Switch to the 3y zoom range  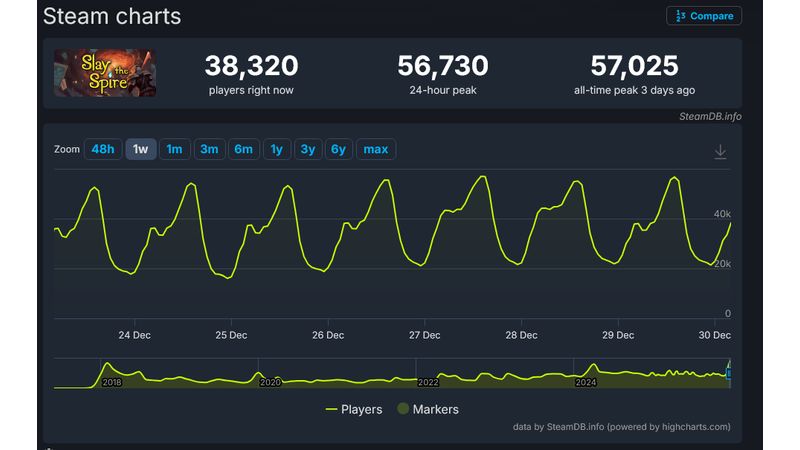click(x=308, y=149)
